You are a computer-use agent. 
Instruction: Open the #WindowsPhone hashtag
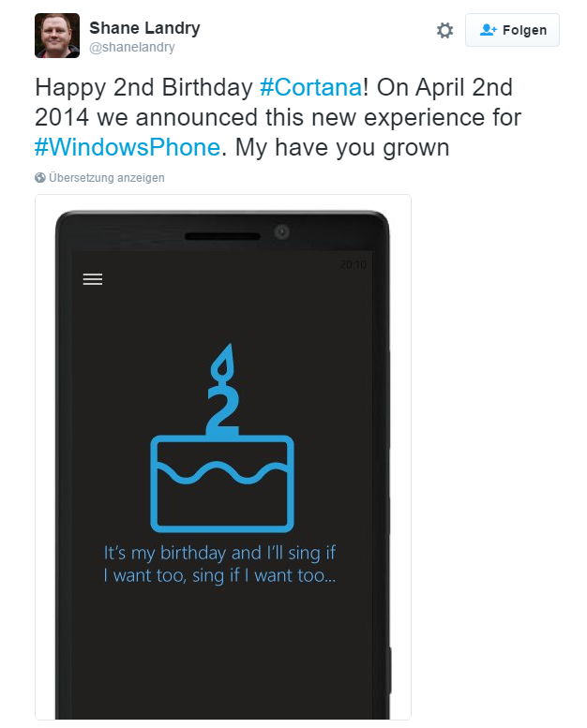click(x=128, y=148)
